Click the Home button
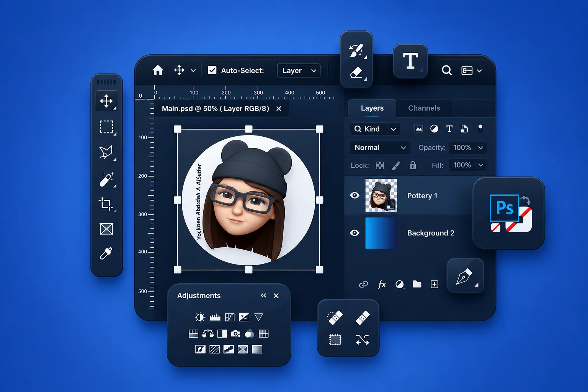The image size is (588, 392). tap(158, 70)
